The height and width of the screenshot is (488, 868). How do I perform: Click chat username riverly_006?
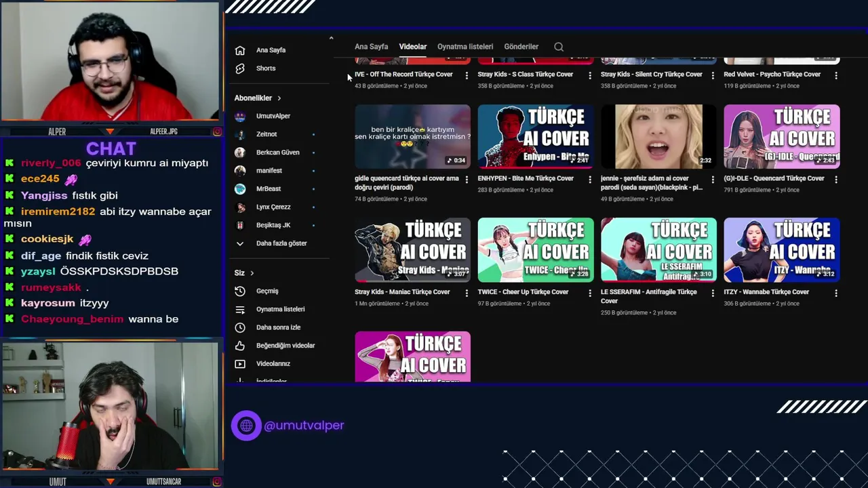coord(51,163)
